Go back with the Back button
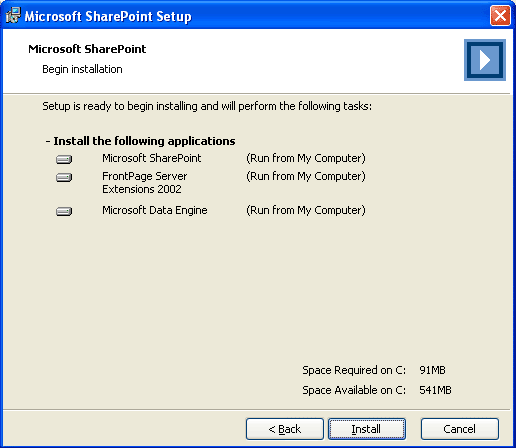Image resolution: width=516 pixels, height=448 pixels. pos(285,429)
